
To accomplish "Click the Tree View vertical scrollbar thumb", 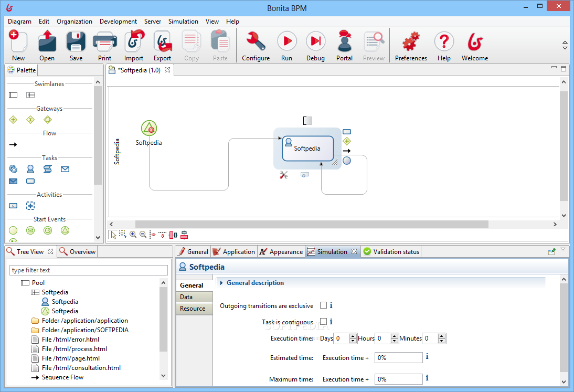I will (163, 319).
